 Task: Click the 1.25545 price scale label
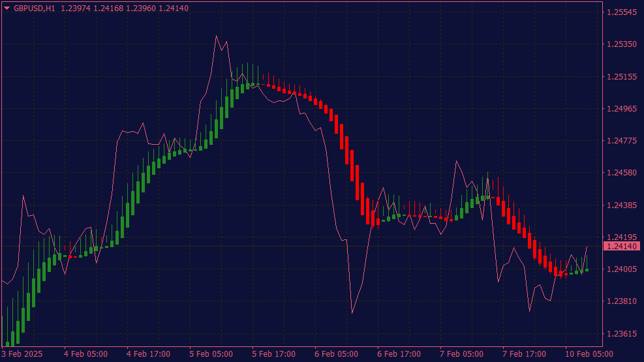(622, 12)
